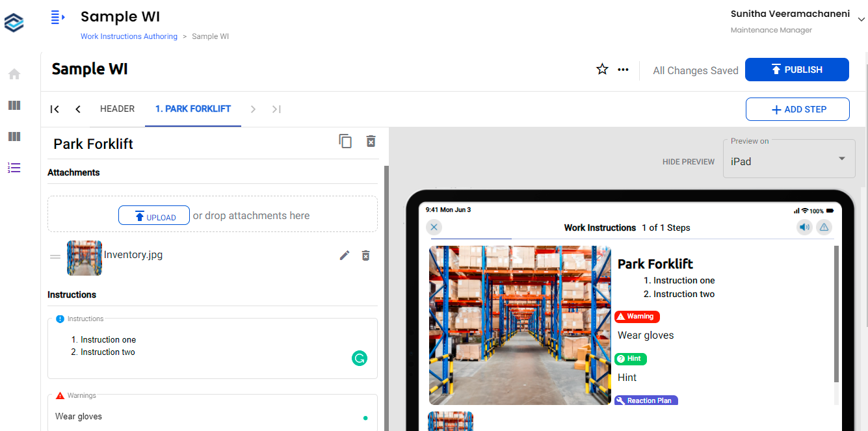
Task: Go to next step with right chevron
Action: pyautogui.click(x=254, y=109)
